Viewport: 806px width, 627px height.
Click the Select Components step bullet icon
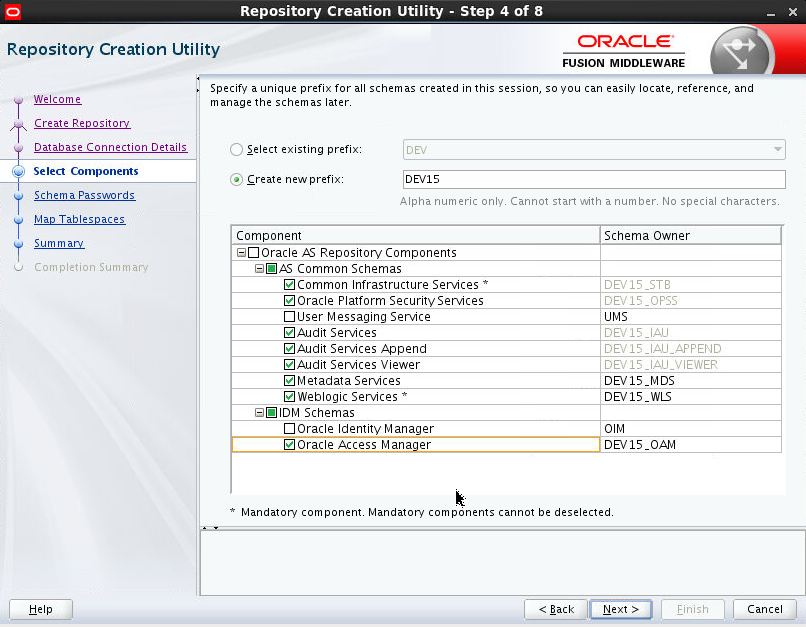19,171
